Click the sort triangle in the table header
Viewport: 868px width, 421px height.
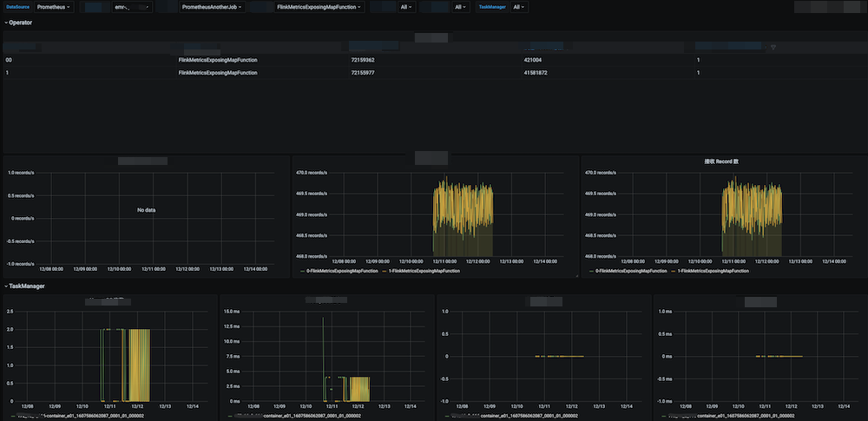[773, 47]
